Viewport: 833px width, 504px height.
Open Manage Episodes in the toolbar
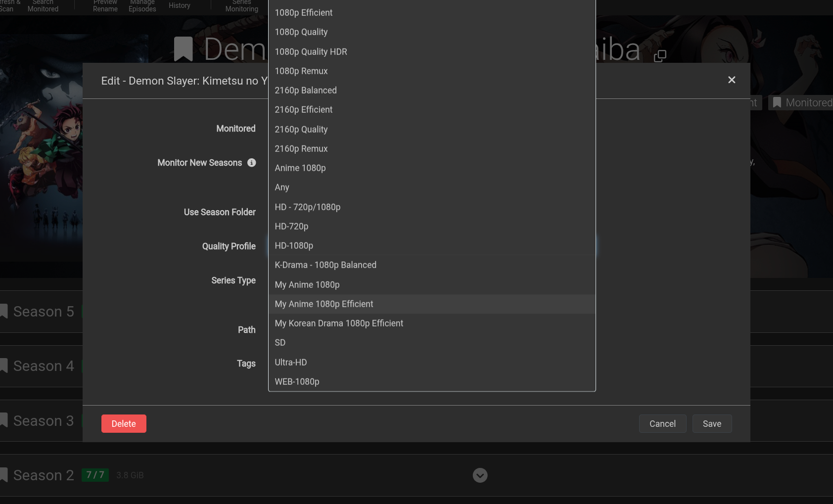pyautogui.click(x=142, y=5)
